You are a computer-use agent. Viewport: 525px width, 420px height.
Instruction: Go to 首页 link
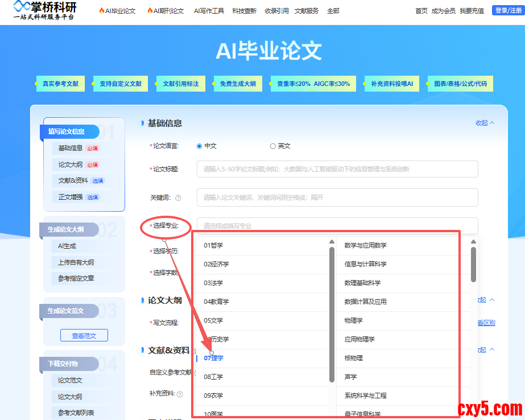421,11
